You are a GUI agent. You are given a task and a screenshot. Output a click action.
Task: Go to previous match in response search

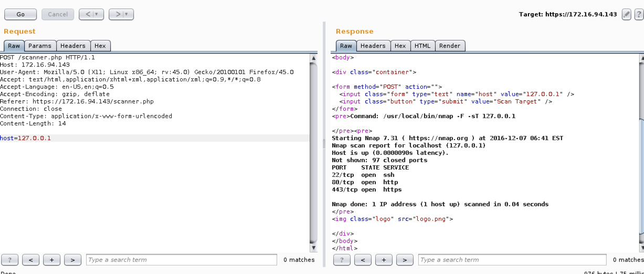(363, 260)
